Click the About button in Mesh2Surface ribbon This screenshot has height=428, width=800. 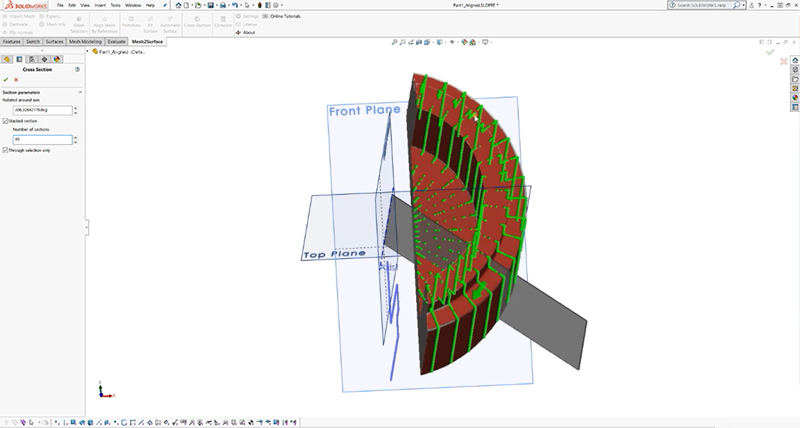coord(245,32)
